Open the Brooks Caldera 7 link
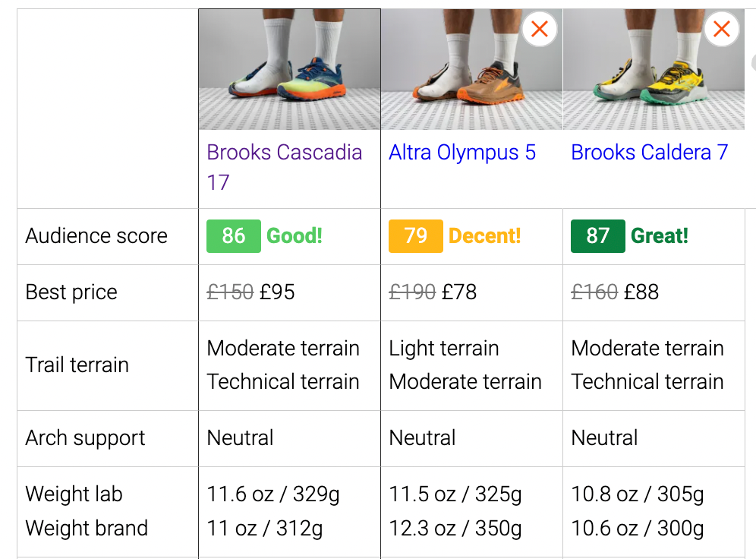This screenshot has height=559, width=756. (649, 153)
